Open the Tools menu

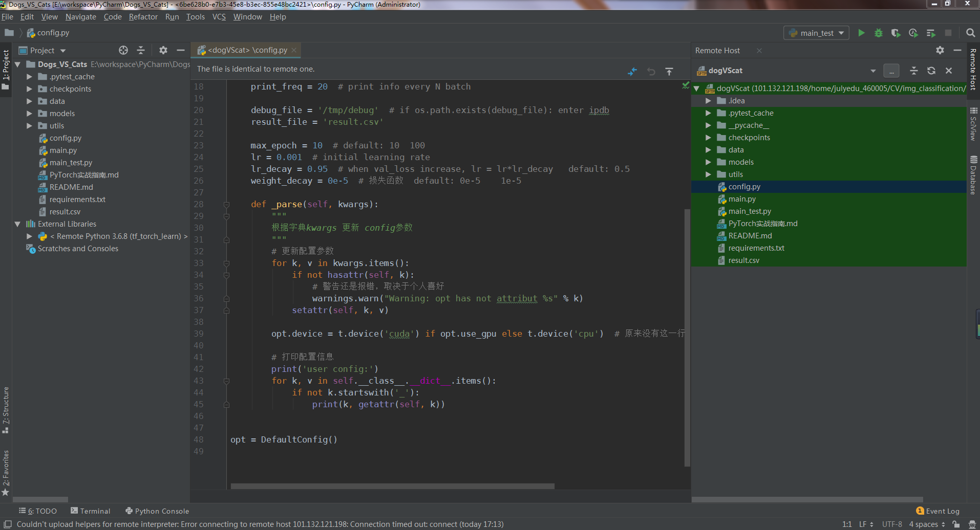(x=195, y=17)
